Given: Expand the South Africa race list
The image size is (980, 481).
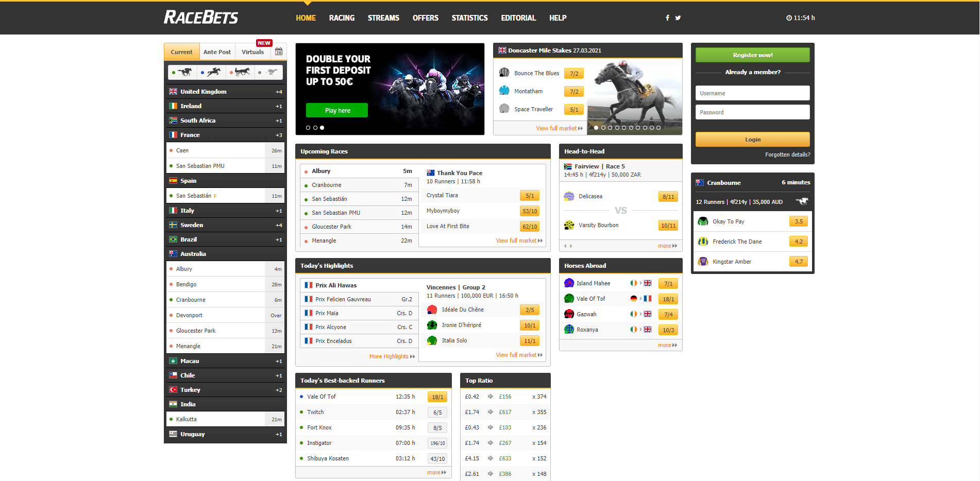Looking at the screenshot, I should click(225, 121).
